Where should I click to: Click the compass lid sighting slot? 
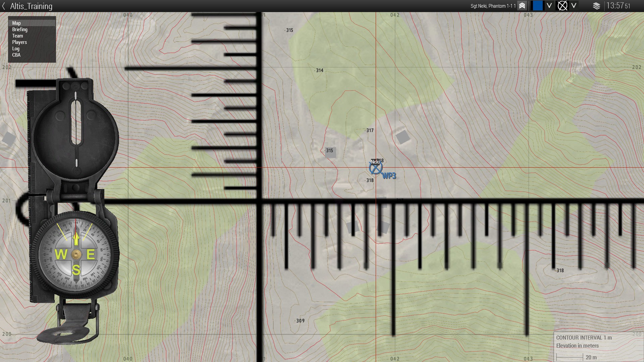[76, 122]
